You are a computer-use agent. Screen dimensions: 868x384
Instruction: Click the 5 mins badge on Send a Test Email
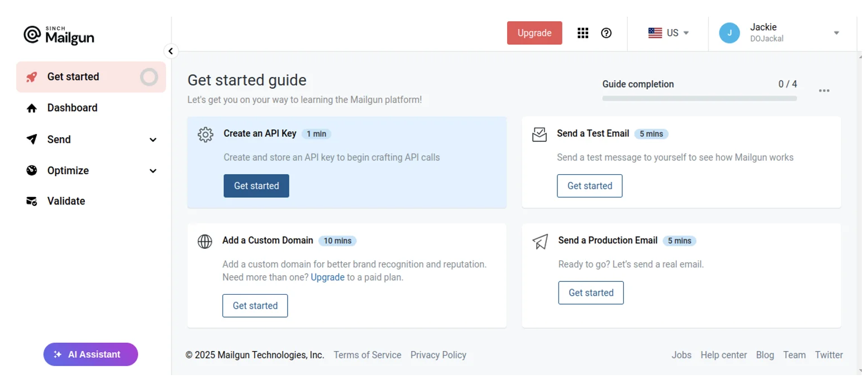tap(651, 134)
